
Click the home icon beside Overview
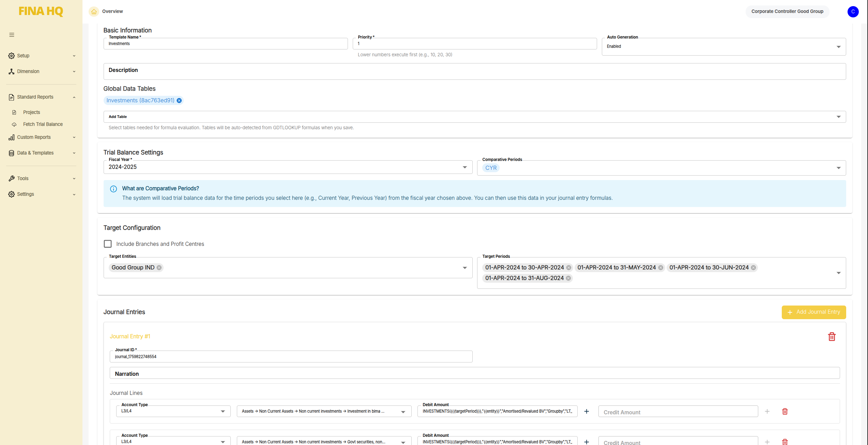pos(94,12)
